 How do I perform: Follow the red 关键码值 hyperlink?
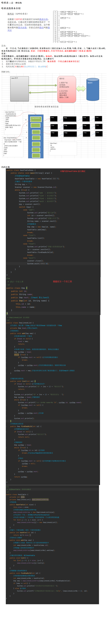pos(18,19)
